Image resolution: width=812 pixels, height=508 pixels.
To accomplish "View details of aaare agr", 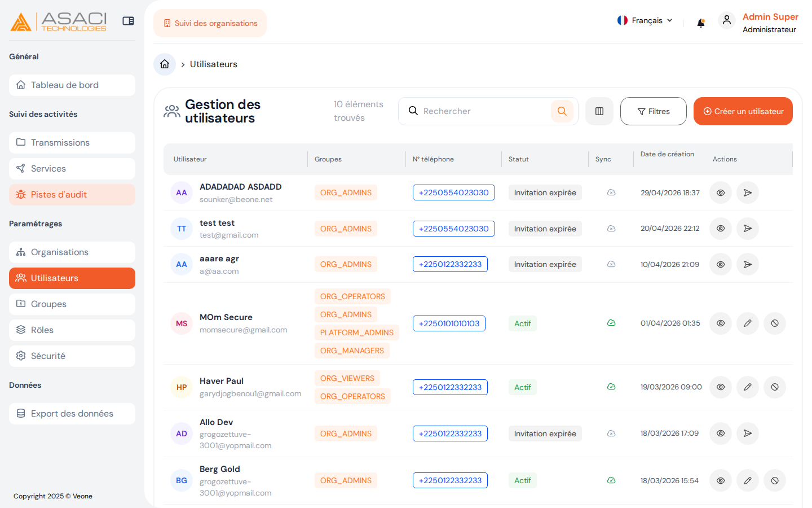I will [721, 264].
